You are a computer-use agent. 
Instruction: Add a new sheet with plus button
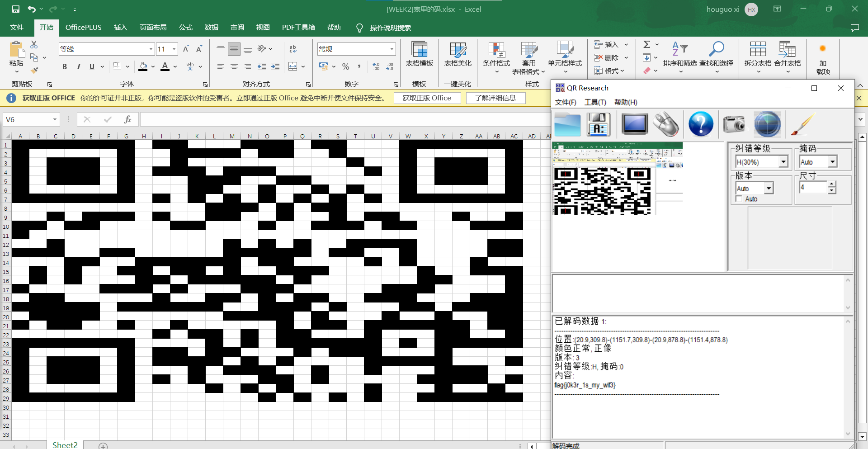(x=103, y=446)
